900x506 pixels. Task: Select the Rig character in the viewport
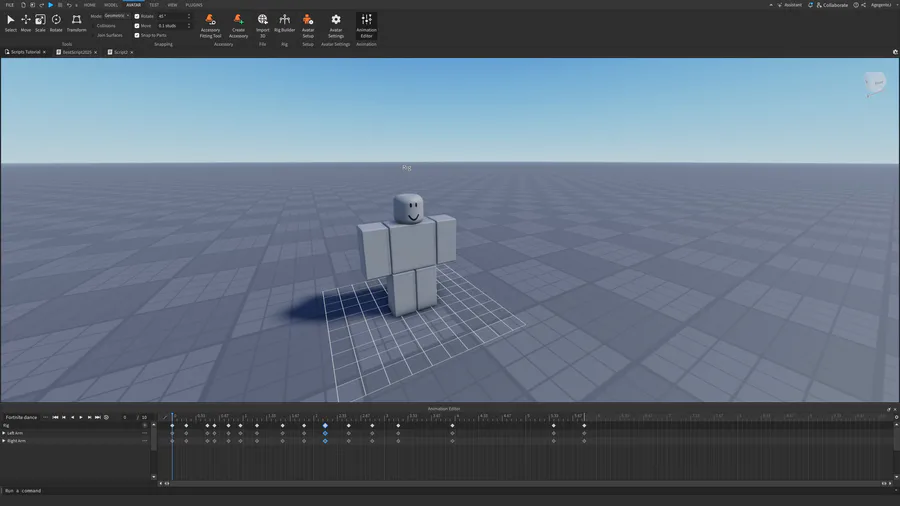pos(409,255)
